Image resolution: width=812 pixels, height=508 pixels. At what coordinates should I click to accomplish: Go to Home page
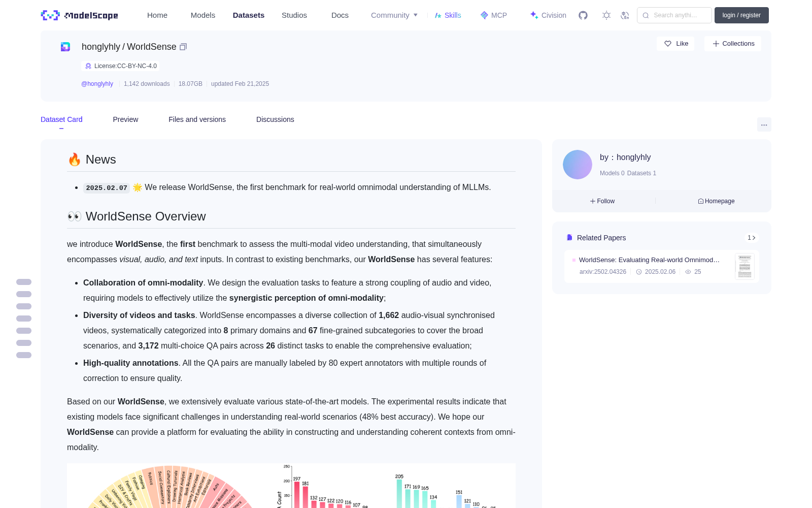(x=157, y=15)
